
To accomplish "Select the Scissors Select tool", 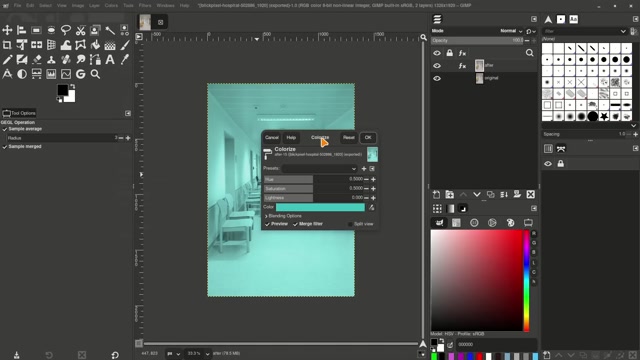I will coord(80,30).
